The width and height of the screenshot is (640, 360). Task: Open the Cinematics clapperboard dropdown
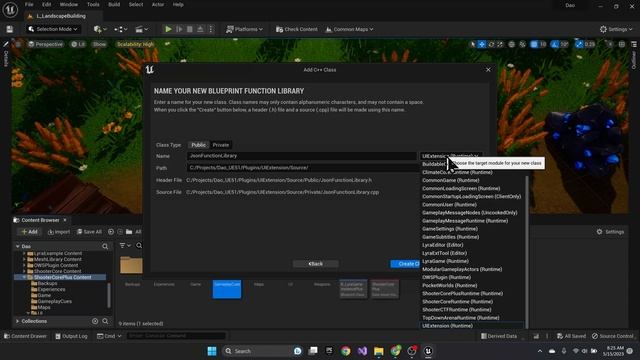(x=142, y=29)
